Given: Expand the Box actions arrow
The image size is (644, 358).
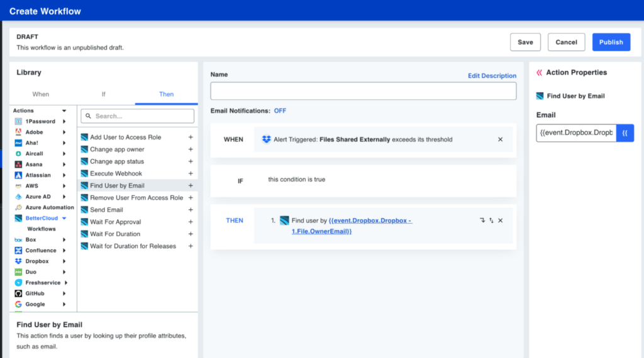Looking at the screenshot, I should 64,240.
